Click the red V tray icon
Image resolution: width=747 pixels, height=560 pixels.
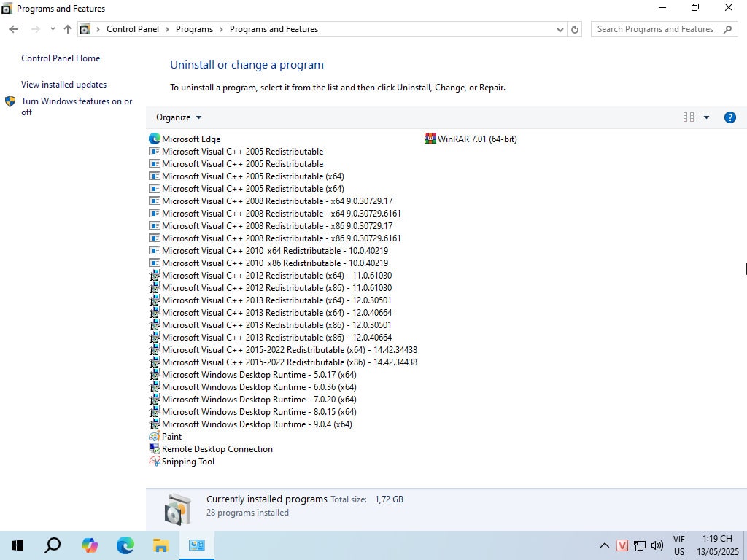pyautogui.click(x=622, y=545)
